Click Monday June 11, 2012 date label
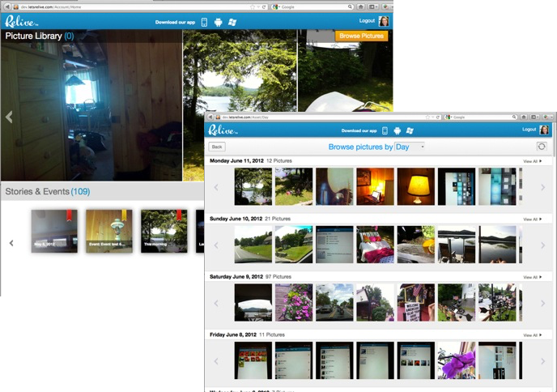557x392 pixels. tap(236, 160)
